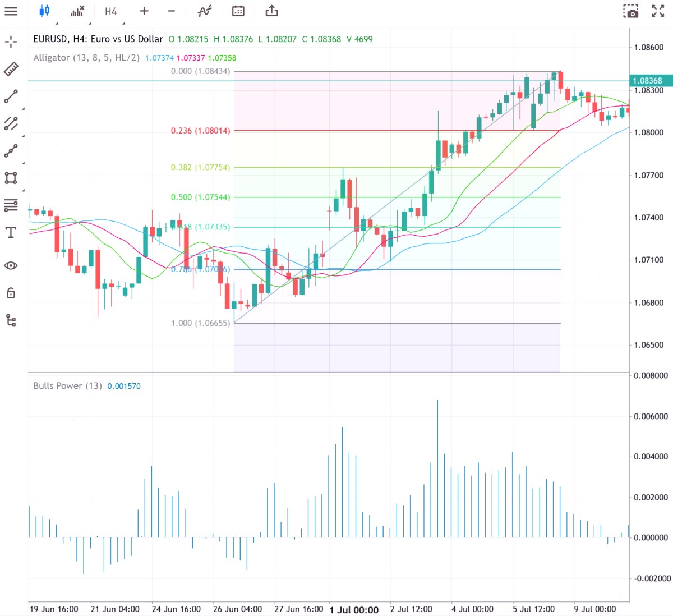Click the current price tag 1.08368
The image size is (673, 616).
[x=651, y=81]
